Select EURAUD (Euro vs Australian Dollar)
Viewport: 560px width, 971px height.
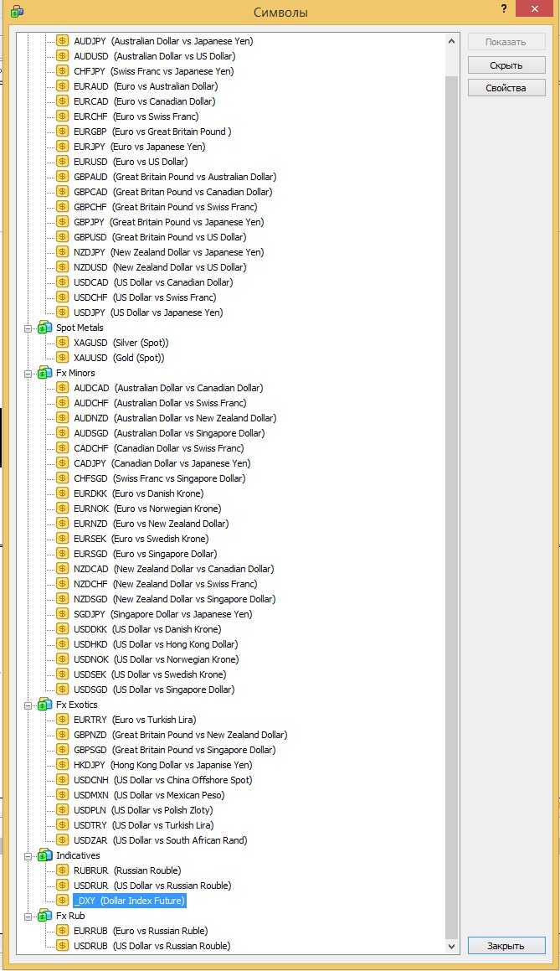[x=146, y=86]
